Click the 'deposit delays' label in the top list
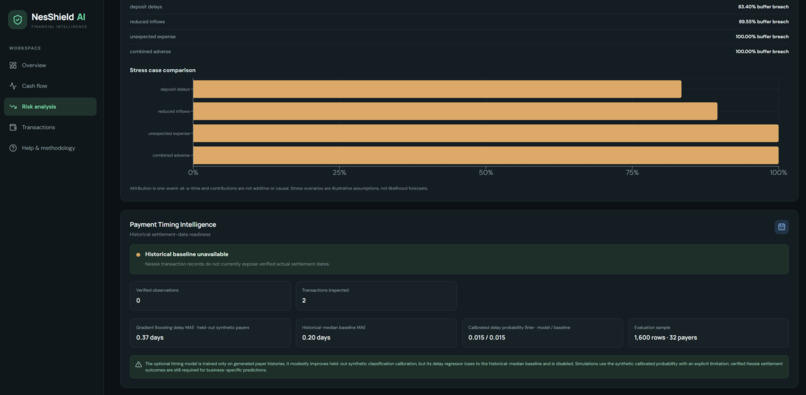The width and height of the screenshot is (806, 395). coord(146,7)
